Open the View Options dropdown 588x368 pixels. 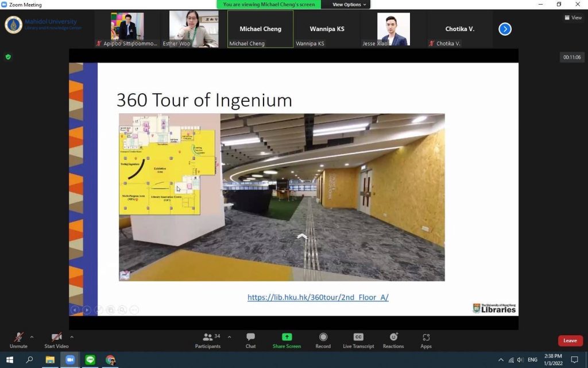[349, 5]
